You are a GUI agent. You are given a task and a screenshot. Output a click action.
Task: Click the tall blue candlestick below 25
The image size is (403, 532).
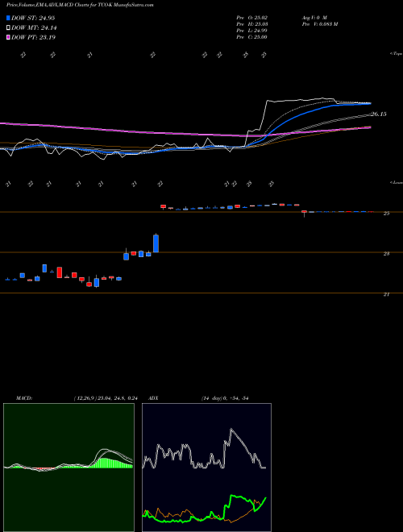(156, 243)
